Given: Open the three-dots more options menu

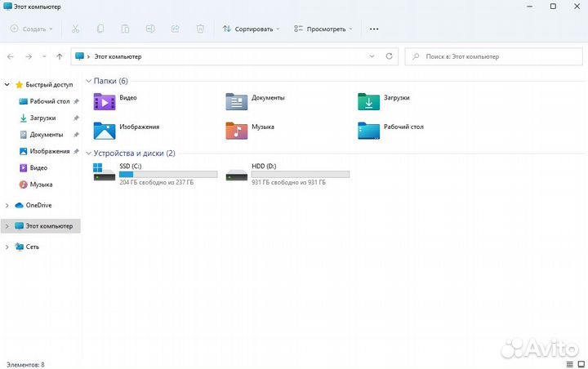Looking at the screenshot, I should tap(374, 29).
